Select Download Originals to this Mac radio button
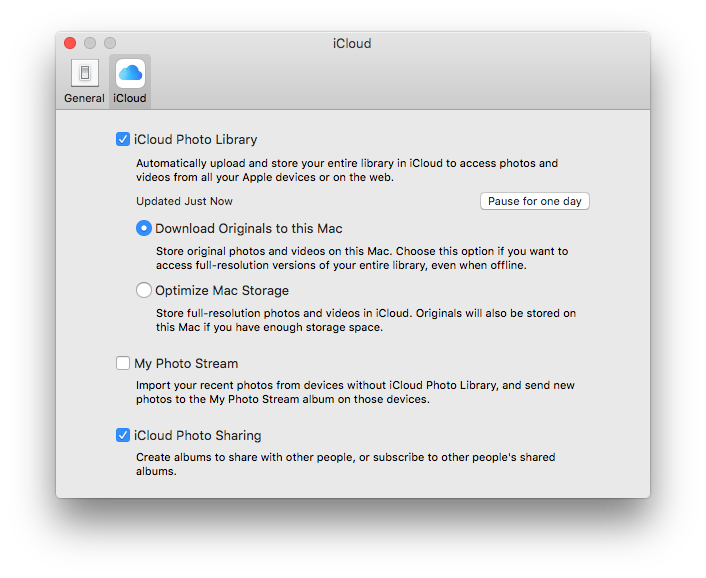 (144, 228)
